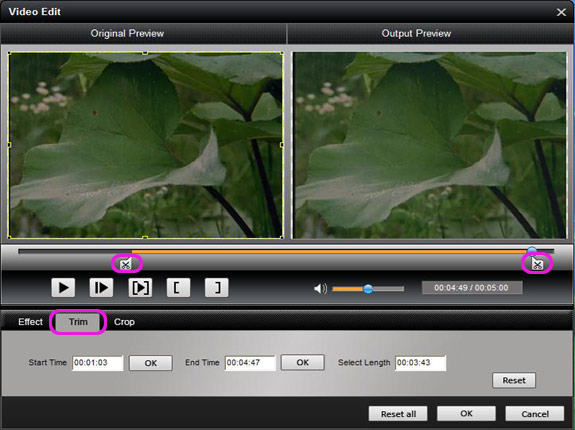Viewport: 575px width, 430px height.
Task: Click the right scissors trim marker
Action: point(537,264)
